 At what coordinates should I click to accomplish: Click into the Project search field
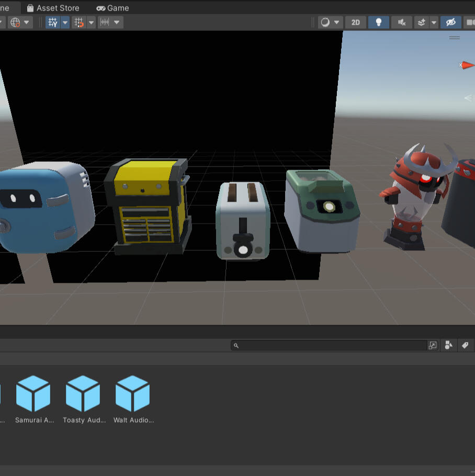point(329,346)
